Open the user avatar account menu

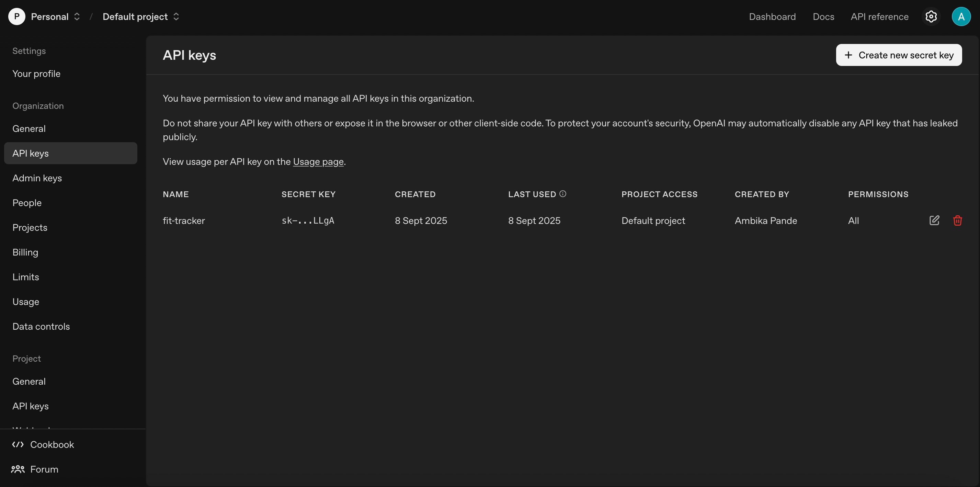coord(961,17)
